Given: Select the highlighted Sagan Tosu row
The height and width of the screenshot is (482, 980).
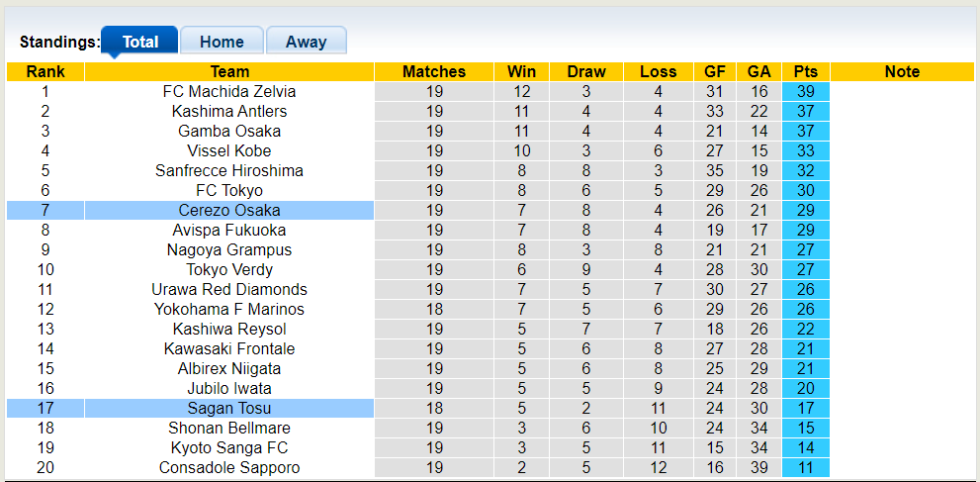Looking at the screenshot, I should (229, 408).
